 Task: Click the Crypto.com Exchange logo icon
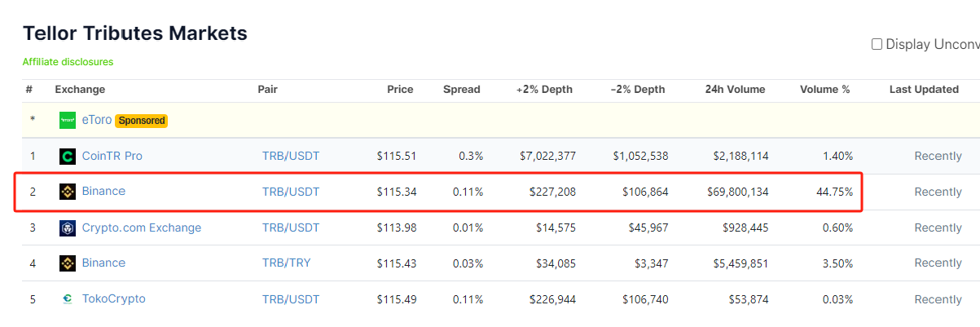68,228
